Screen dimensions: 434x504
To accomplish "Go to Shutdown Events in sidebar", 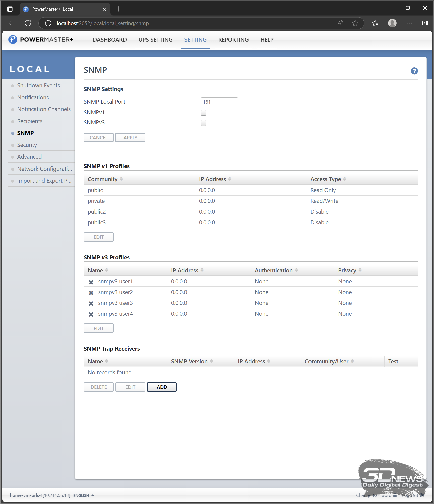I will coord(38,85).
